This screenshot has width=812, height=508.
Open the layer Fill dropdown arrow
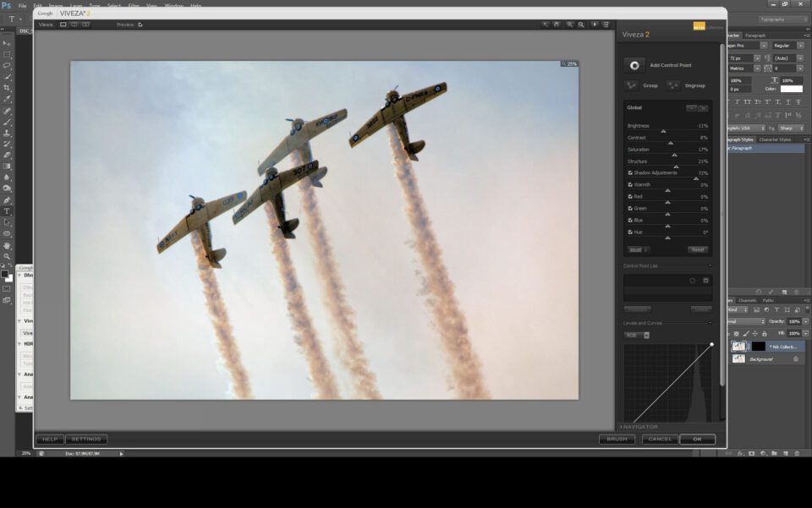(805, 334)
